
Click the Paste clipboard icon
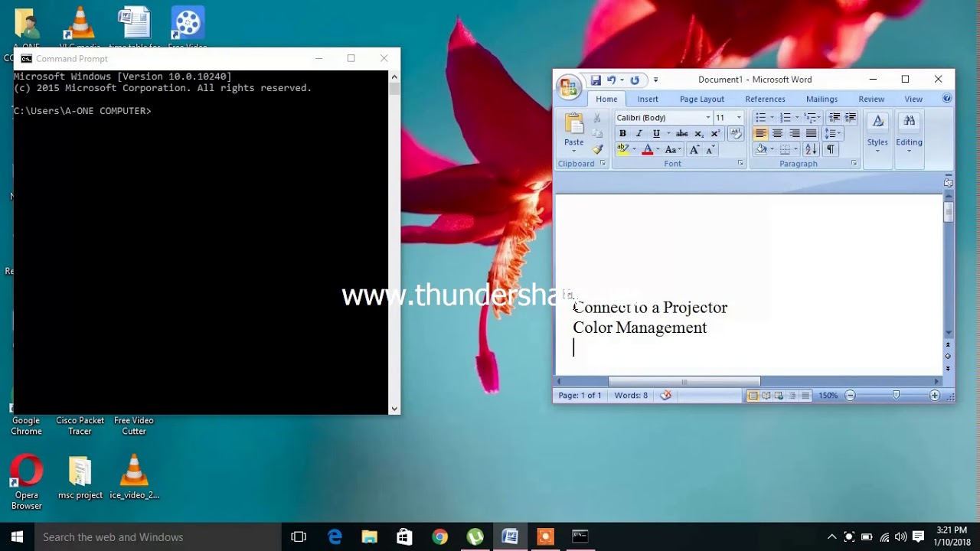[574, 123]
